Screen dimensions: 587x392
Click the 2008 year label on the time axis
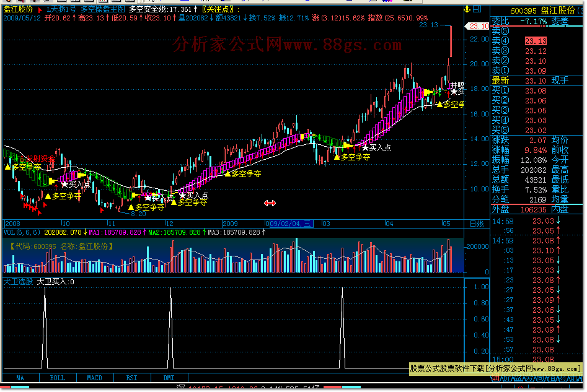(12, 224)
